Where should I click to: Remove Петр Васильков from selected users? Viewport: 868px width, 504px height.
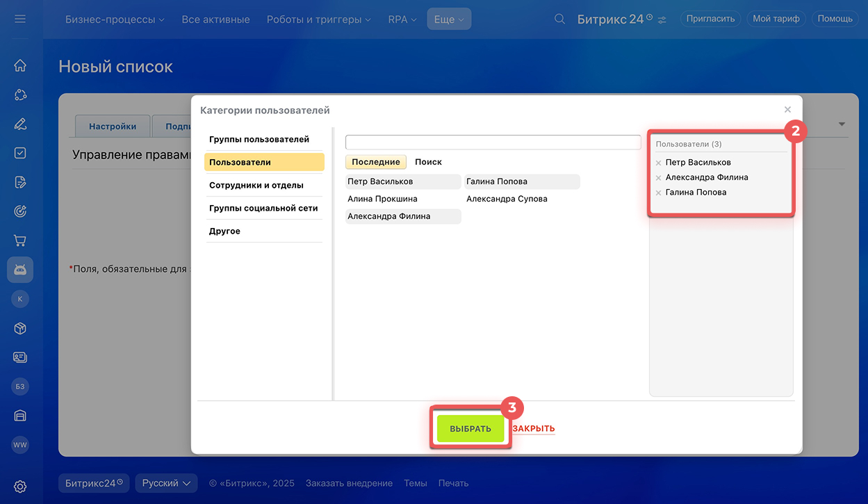[659, 163]
